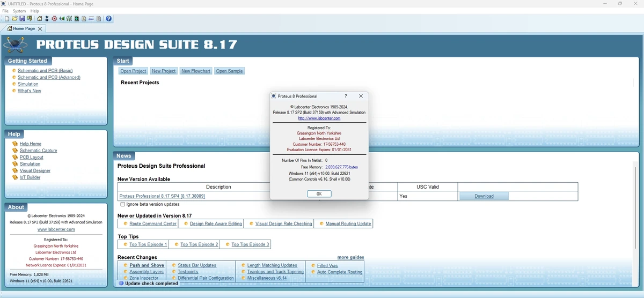This screenshot has height=298, width=644.
Task: Close the Home Page tab with its X
Action: 40,28
